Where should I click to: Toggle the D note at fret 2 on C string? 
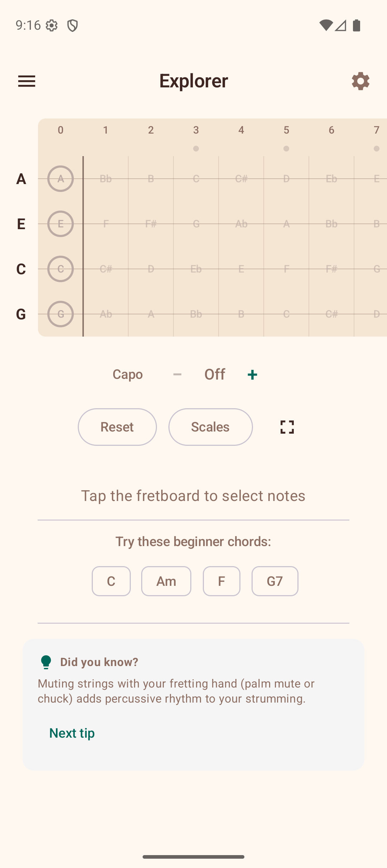[x=150, y=269]
